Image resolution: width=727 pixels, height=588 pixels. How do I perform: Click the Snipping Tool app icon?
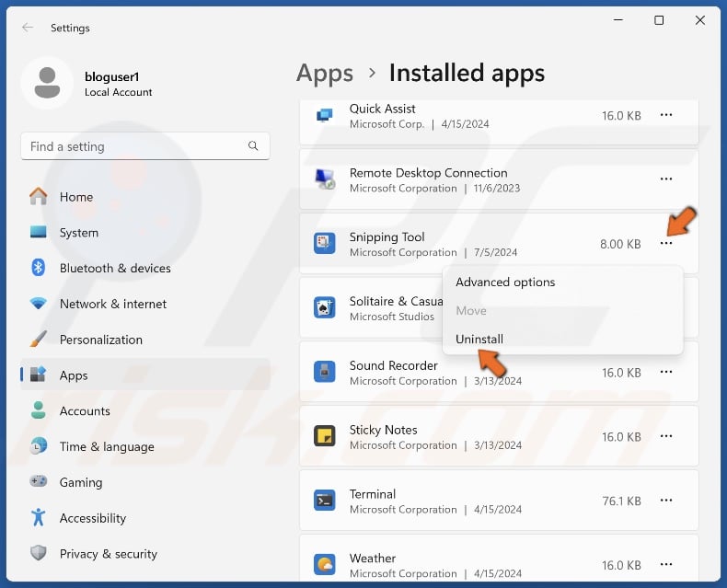[x=325, y=244]
